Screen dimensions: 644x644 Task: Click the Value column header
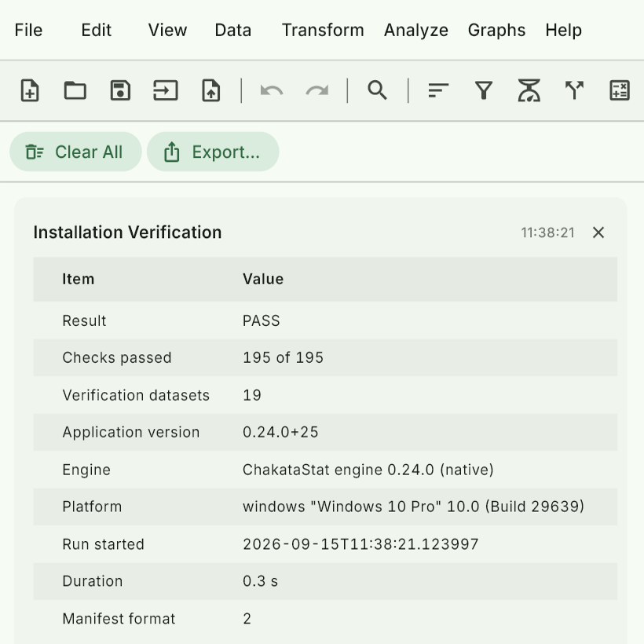(x=263, y=280)
